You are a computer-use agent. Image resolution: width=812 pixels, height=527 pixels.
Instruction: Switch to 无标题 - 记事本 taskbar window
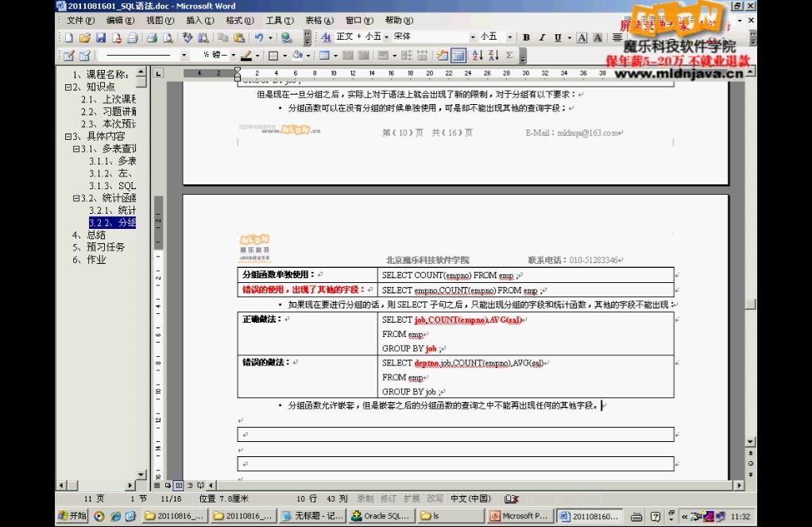[x=312, y=516]
